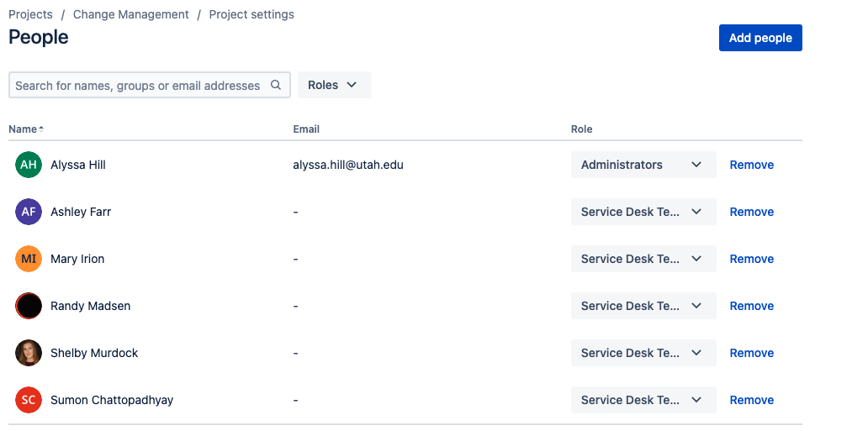Click the search magnifier icon
868x431 pixels.
[x=276, y=85]
